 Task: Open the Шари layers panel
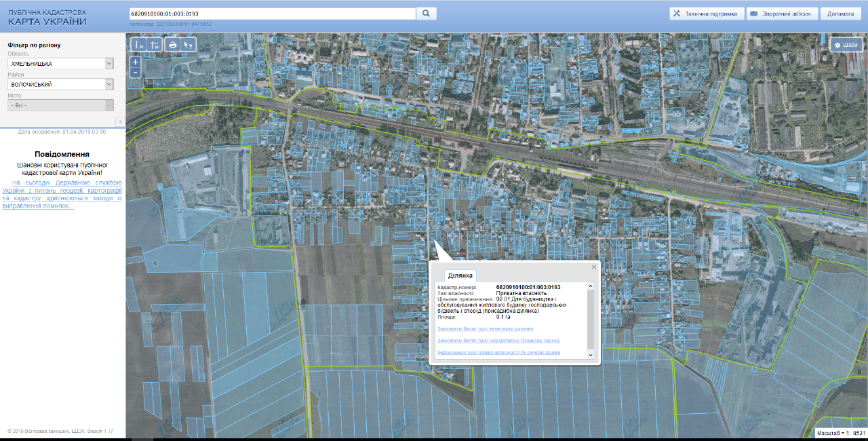(846, 45)
